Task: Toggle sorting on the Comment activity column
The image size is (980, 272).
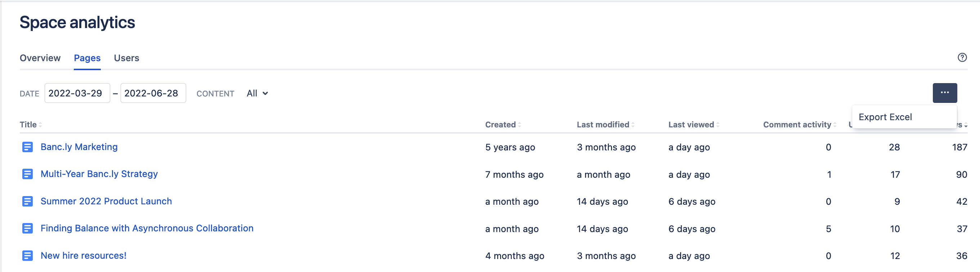Action: click(835, 124)
